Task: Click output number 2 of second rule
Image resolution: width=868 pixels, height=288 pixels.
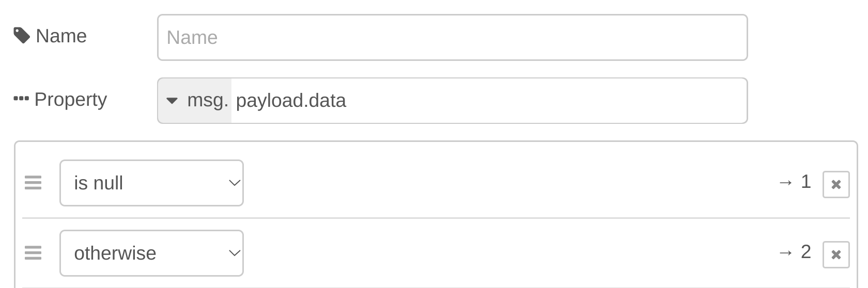Action: coord(805,252)
